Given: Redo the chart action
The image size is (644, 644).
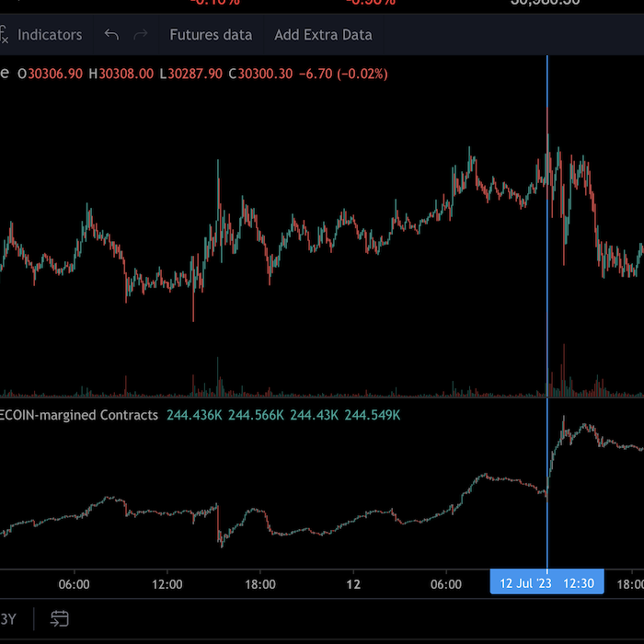Looking at the screenshot, I should 141,35.
